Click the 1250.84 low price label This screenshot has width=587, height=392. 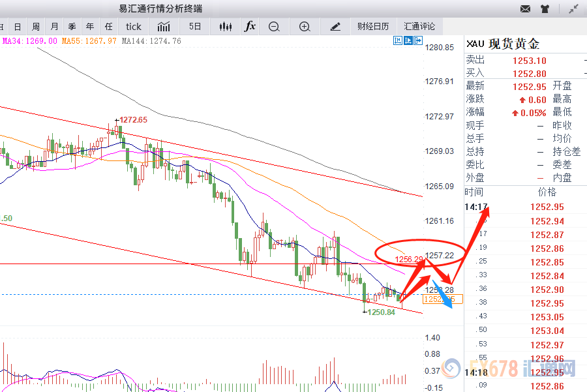click(381, 312)
